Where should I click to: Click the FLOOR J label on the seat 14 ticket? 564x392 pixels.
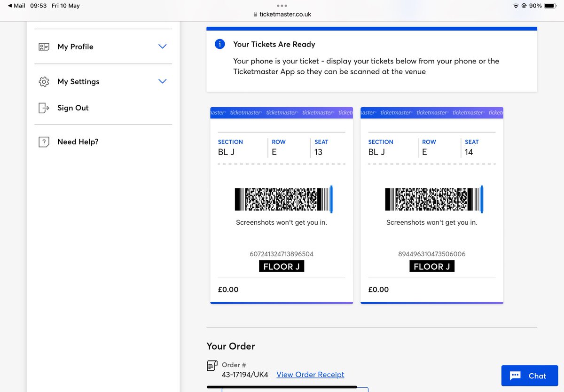click(432, 267)
